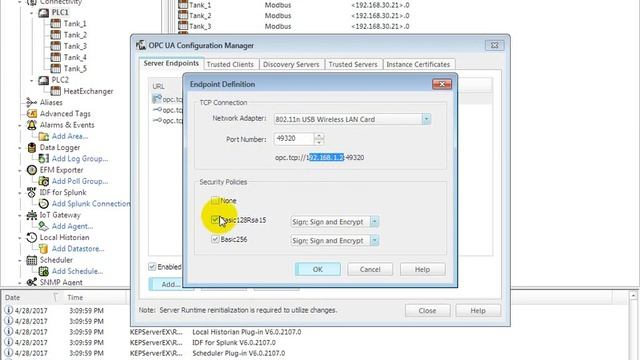Switch to the Server Endpoints tab
Viewport: 640px width, 360px height.
click(x=171, y=64)
